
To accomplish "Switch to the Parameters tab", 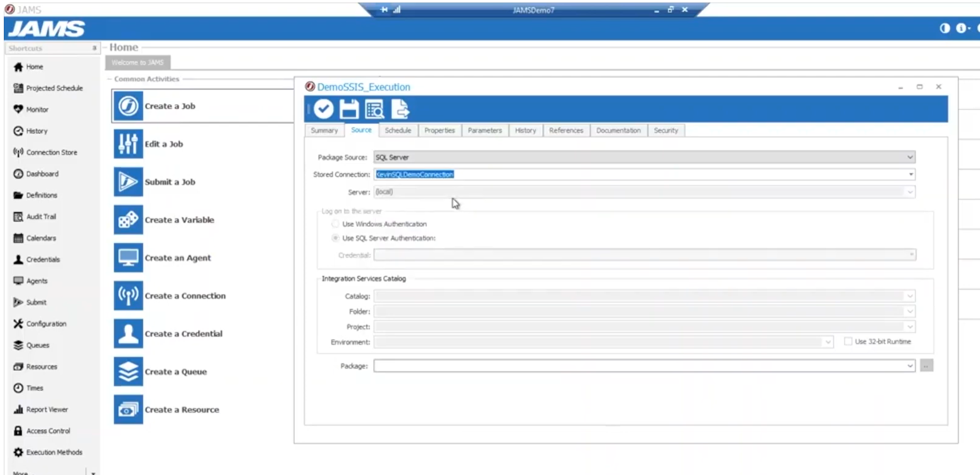I will tap(485, 130).
